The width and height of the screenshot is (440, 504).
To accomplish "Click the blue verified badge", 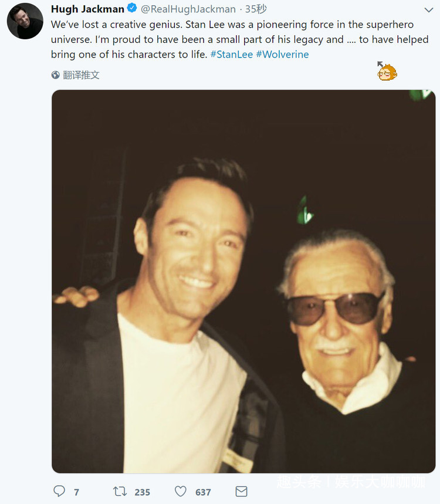I will 133,9.
